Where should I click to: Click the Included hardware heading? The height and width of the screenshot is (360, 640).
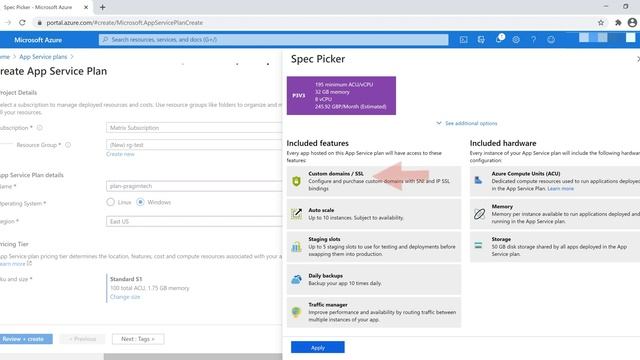[503, 143]
